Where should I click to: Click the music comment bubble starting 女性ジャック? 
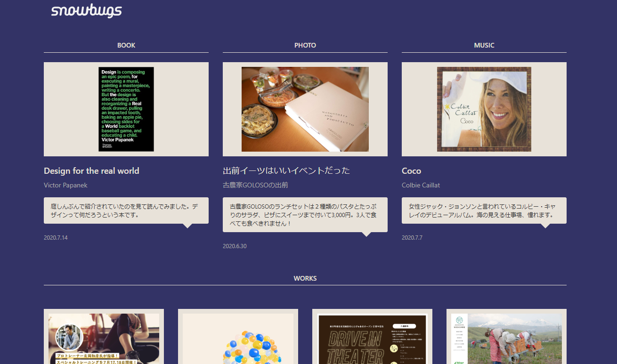pyautogui.click(x=484, y=210)
